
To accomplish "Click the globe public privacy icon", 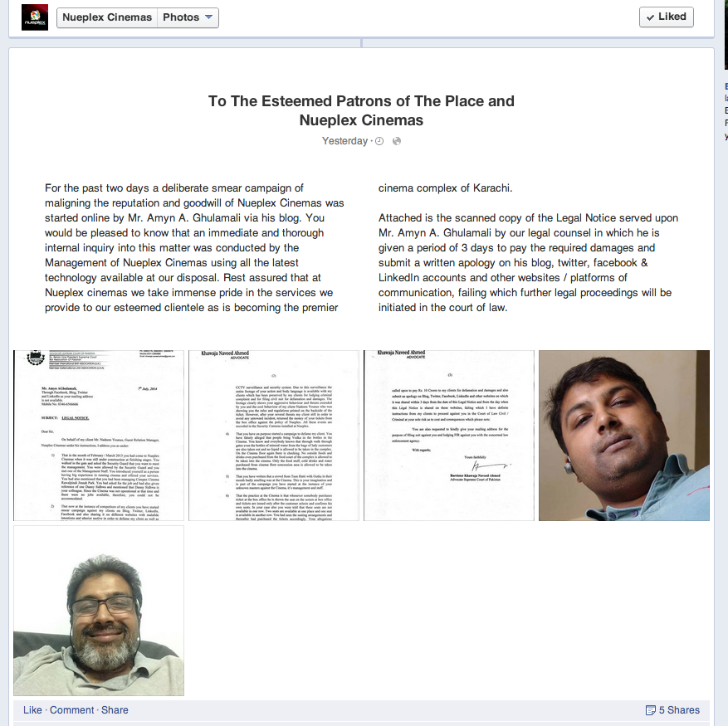I will [x=397, y=141].
